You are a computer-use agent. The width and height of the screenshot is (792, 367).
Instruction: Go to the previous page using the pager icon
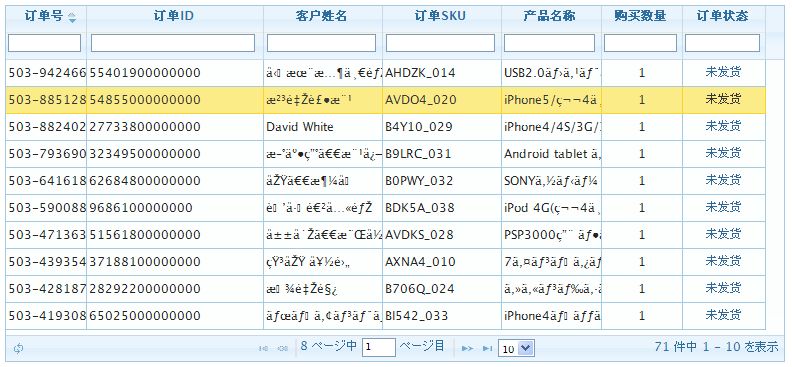coord(283,348)
